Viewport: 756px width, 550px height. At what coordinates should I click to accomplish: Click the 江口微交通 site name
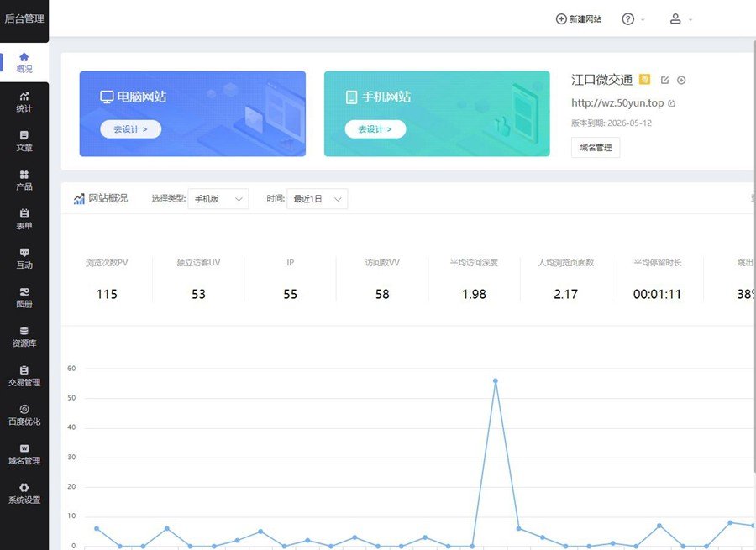tap(601, 80)
